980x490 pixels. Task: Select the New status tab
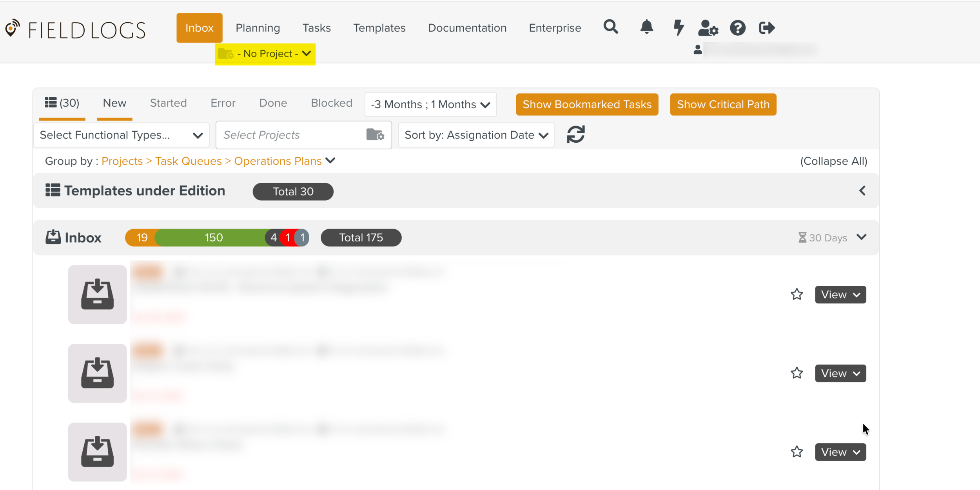click(x=114, y=103)
